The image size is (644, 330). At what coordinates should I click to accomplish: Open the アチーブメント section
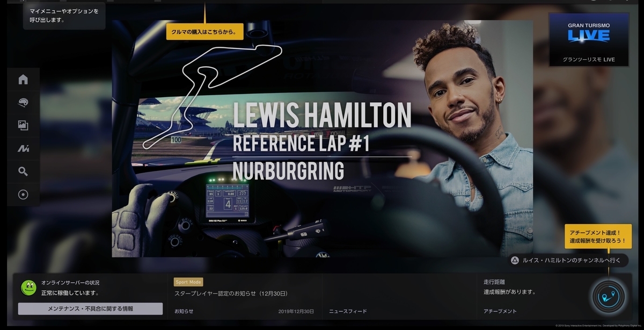coord(500,311)
